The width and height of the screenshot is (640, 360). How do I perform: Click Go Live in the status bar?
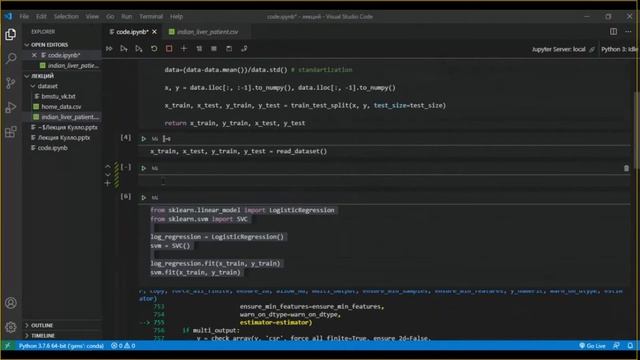click(592, 346)
